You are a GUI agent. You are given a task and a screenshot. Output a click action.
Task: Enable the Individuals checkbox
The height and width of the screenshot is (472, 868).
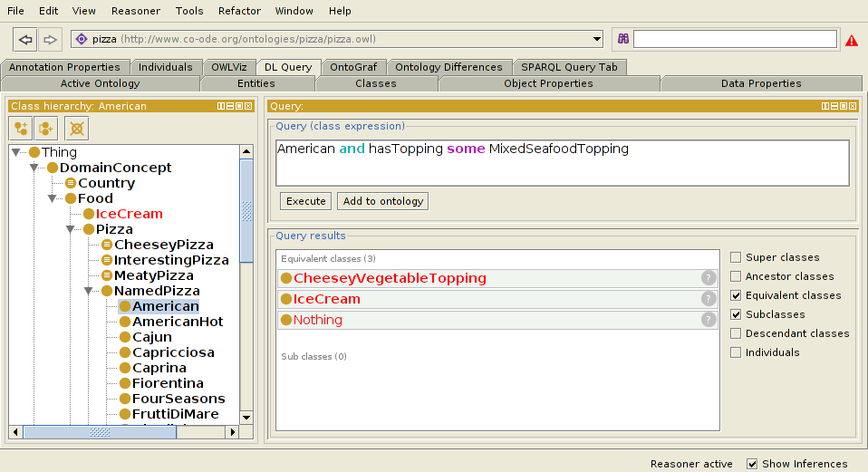pos(736,352)
